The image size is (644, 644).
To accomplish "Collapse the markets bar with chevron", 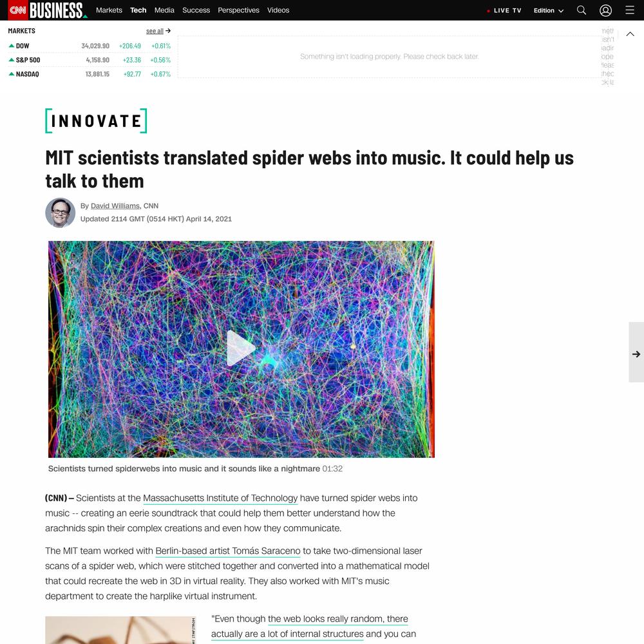I will point(630,34).
